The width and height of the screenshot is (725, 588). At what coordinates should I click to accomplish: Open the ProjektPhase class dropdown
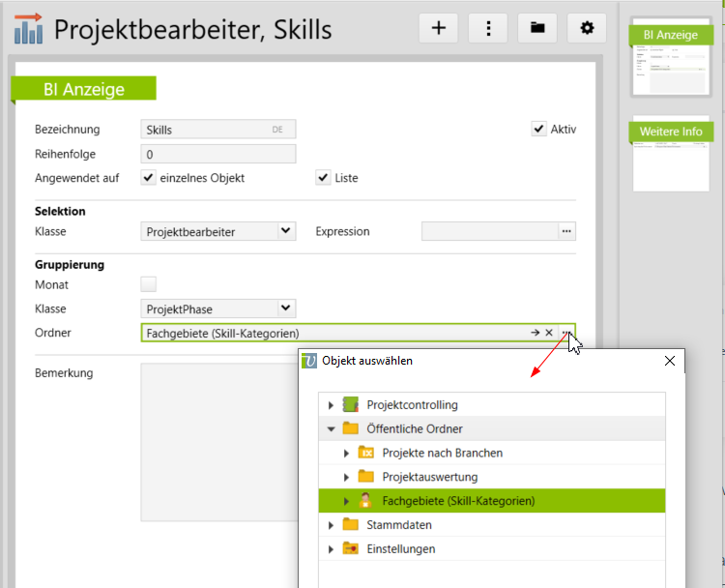pyautogui.click(x=285, y=309)
